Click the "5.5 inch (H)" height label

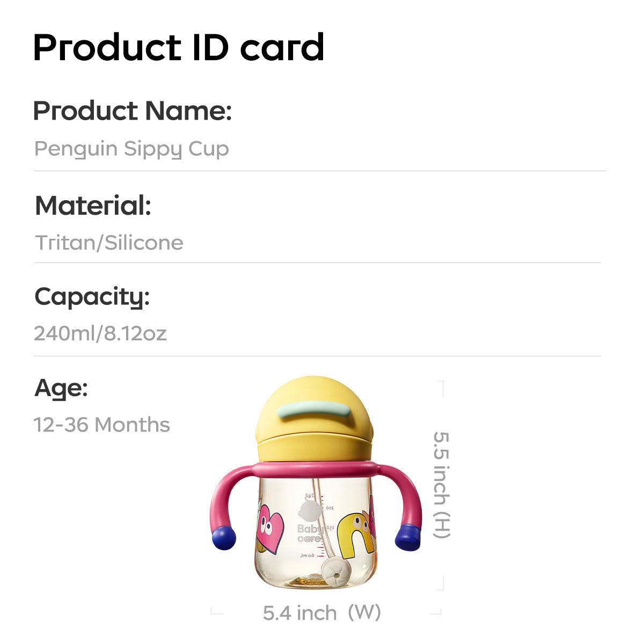(x=441, y=485)
